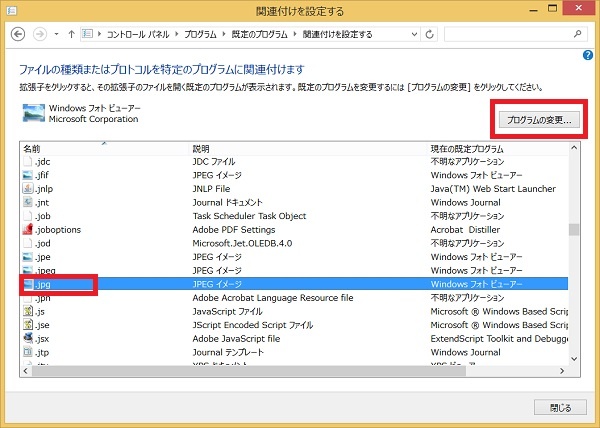Click Microsoft.Jet.OLEDB.4.0 description
Screen dimensions: 600x428
pos(242,243)
